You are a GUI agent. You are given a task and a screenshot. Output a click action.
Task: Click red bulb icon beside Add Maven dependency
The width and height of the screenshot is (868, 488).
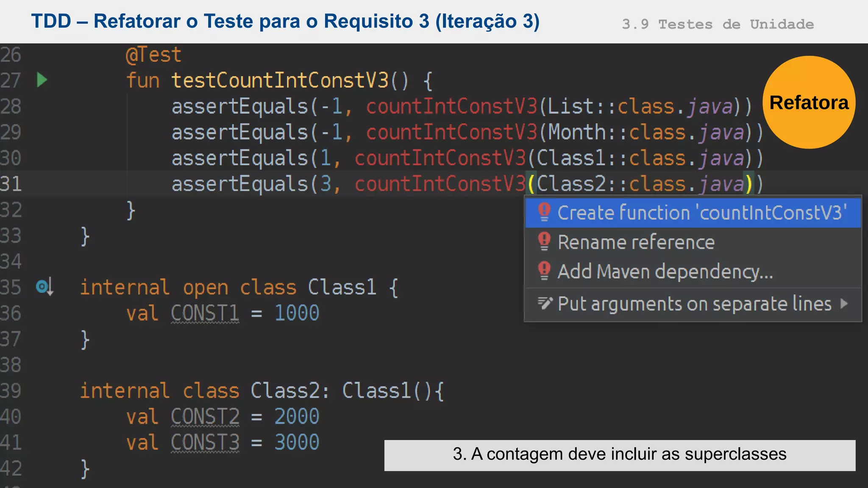coord(544,271)
